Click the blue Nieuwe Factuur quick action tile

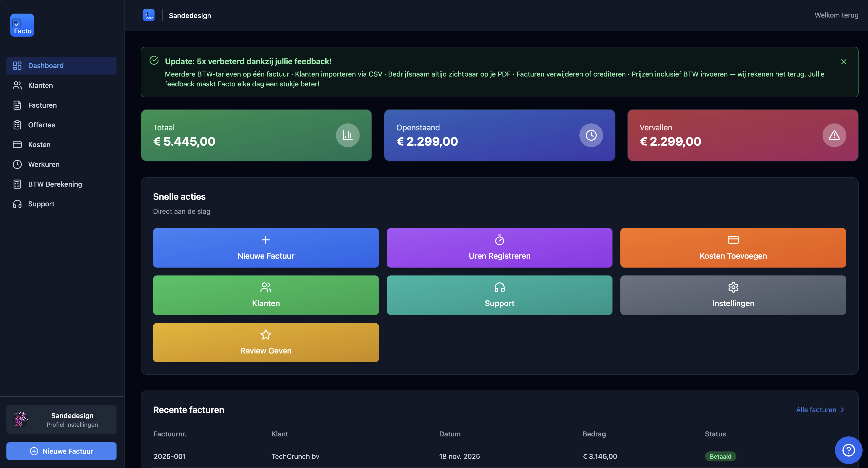pyautogui.click(x=266, y=248)
